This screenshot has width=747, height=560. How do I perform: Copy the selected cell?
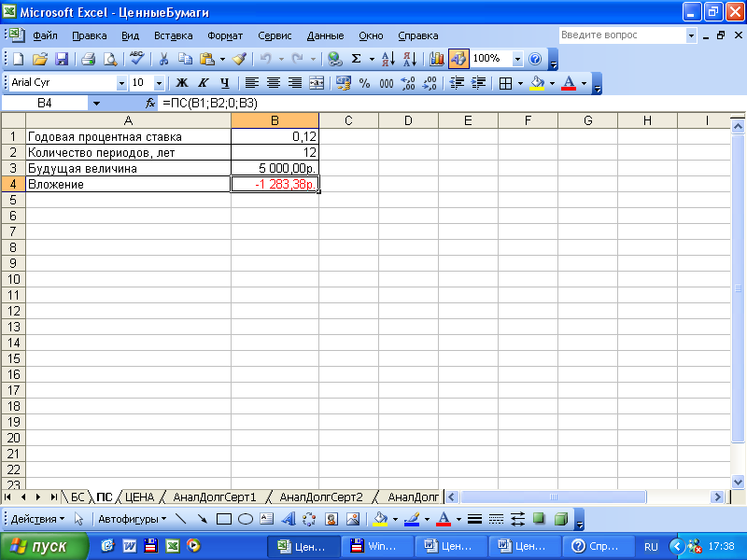click(x=185, y=59)
